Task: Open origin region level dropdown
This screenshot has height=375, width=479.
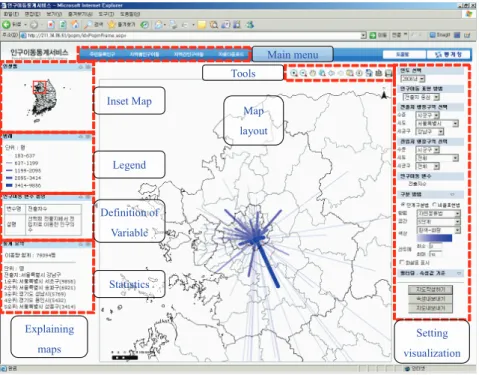Action: click(427, 115)
